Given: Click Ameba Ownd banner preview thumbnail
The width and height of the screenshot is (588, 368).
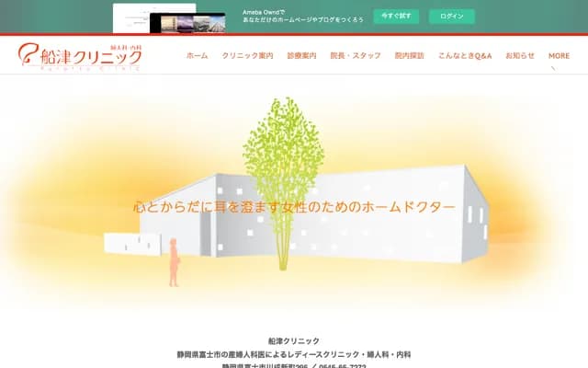Looking at the screenshot, I should [169, 18].
